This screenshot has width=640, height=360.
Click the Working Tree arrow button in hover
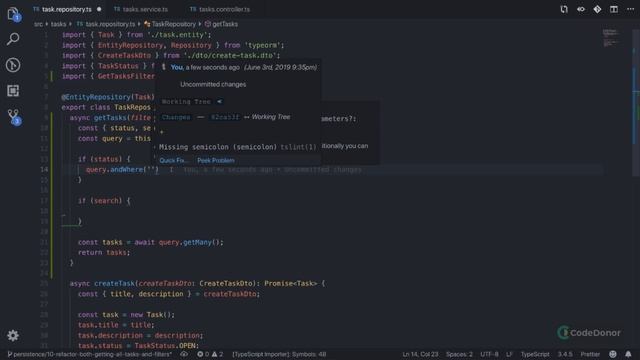point(220,101)
